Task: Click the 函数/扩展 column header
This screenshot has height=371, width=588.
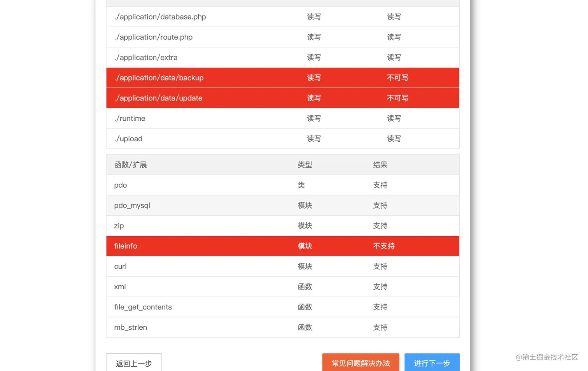Action: (x=131, y=165)
